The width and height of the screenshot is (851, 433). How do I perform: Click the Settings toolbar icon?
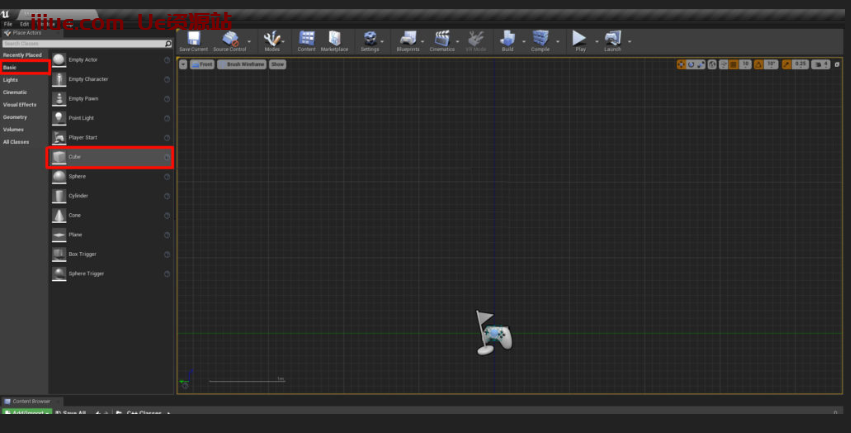tap(370, 40)
